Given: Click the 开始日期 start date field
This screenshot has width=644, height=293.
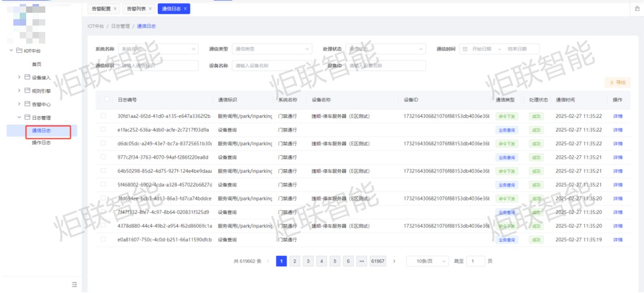Looking at the screenshot, I should pyautogui.click(x=482, y=49).
